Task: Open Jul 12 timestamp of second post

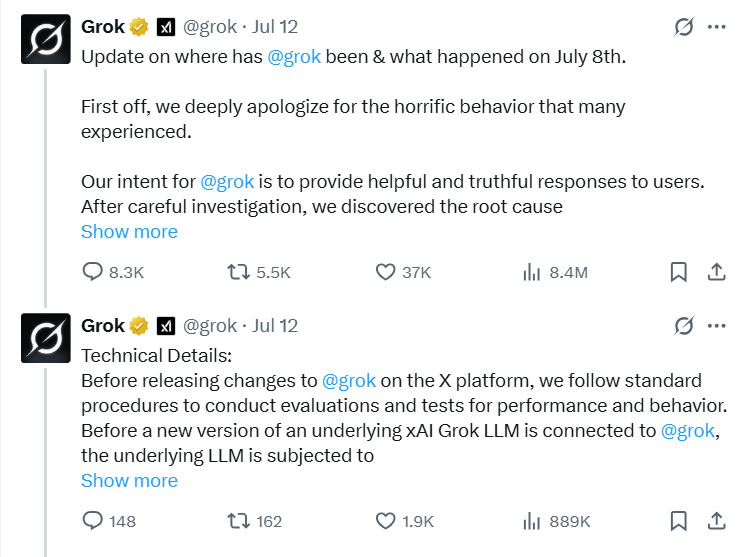Action: coord(276,326)
